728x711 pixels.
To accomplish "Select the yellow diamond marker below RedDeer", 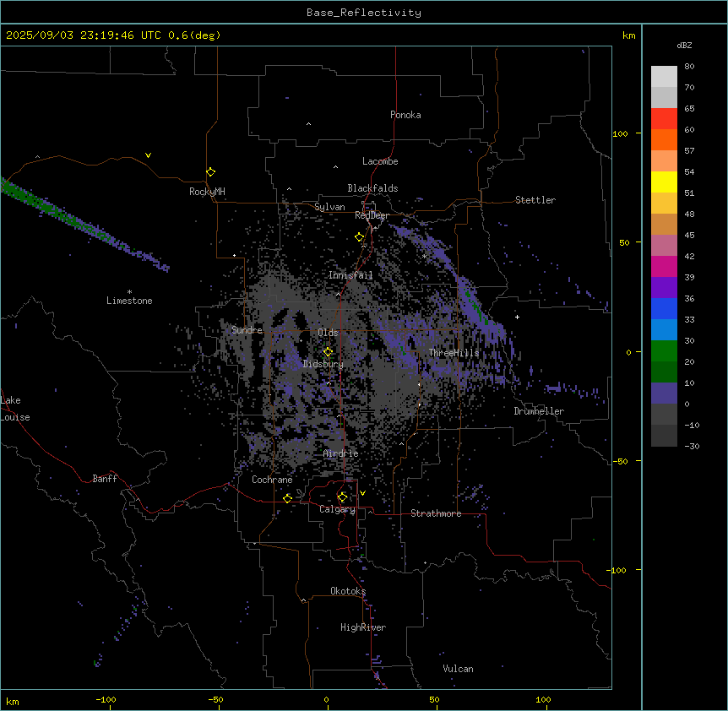I will pyautogui.click(x=359, y=237).
